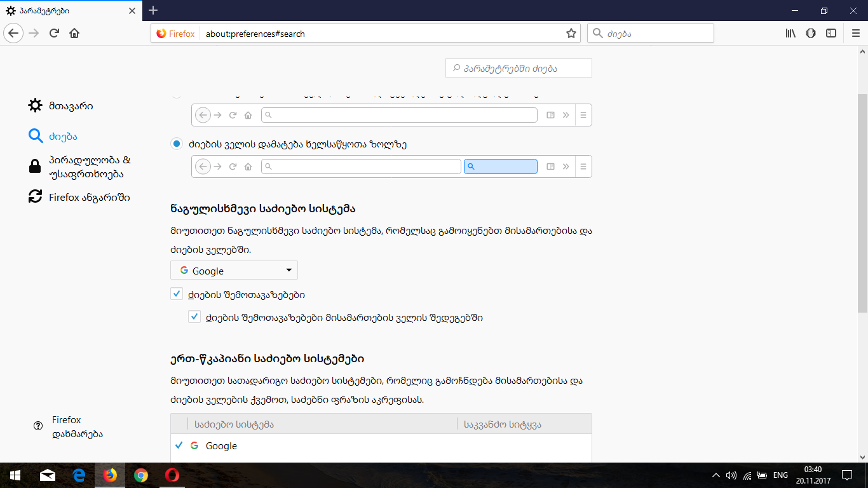
Task: Bookmark this page with the star icon
Action: [571, 34]
